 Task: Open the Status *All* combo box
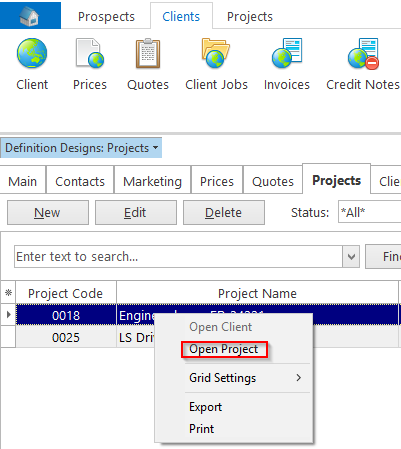point(369,212)
